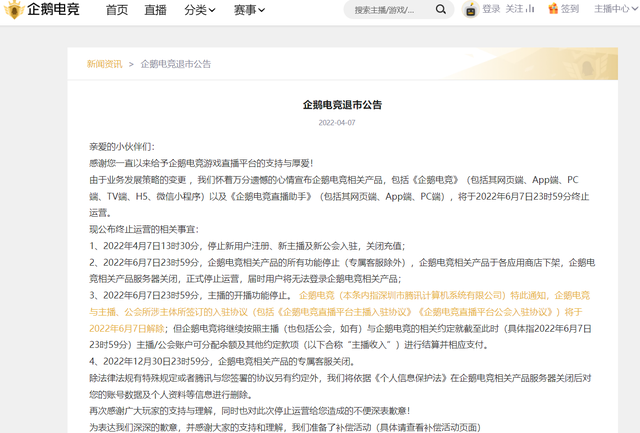This screenshot has height=433, width=640.
Task: Click the 企鹅电竞退市公告 breadcrumb text
Action: click(x=176, y=64)
